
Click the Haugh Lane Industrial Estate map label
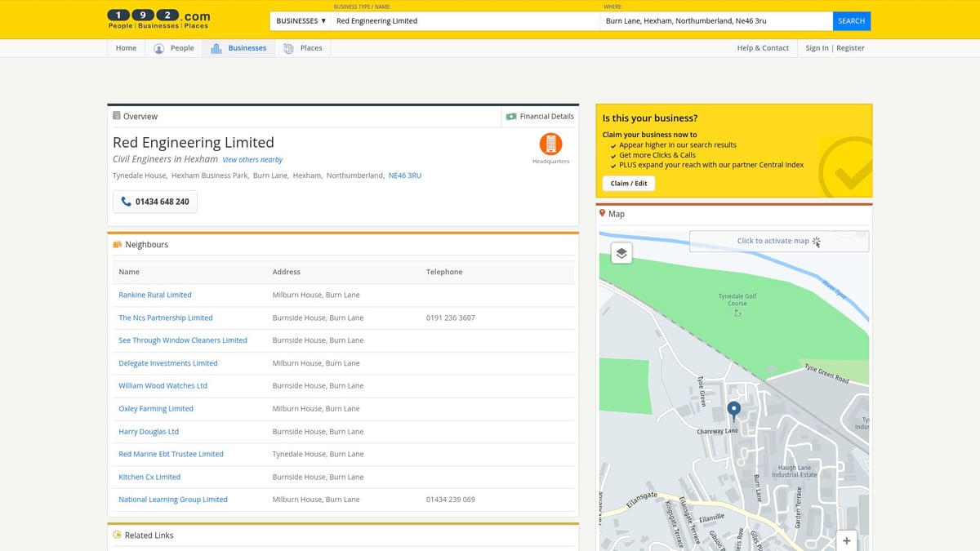tap(795, 472)
